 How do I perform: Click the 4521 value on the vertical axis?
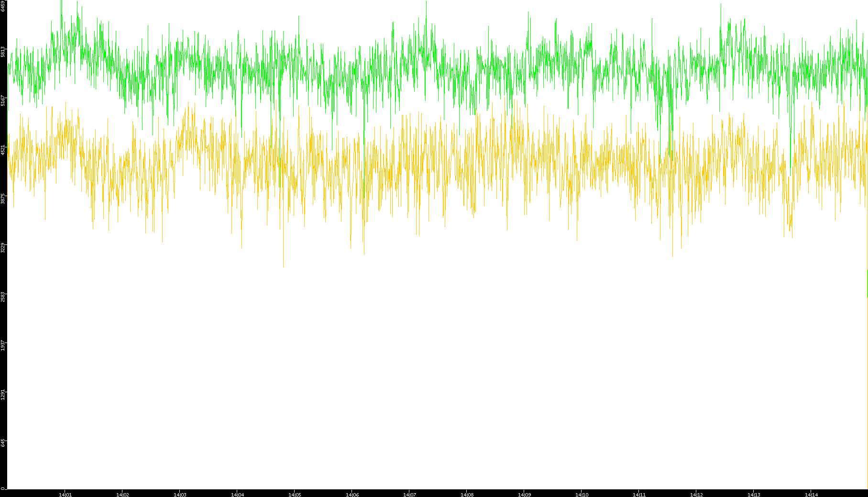[x=3, y=150]
